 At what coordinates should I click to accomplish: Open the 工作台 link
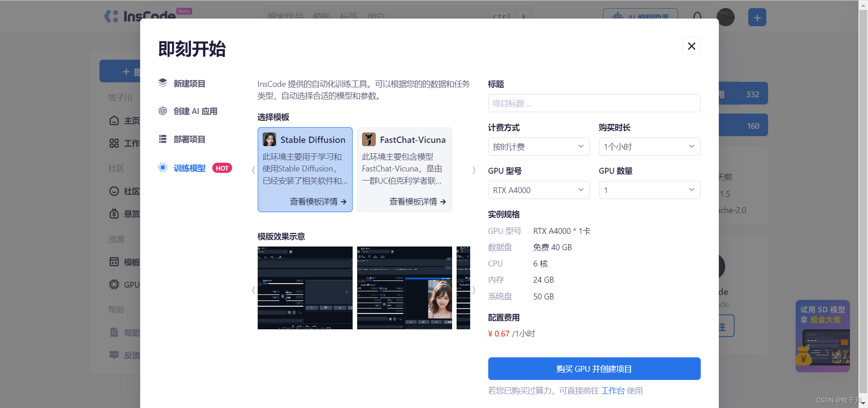tap(613, 390)
